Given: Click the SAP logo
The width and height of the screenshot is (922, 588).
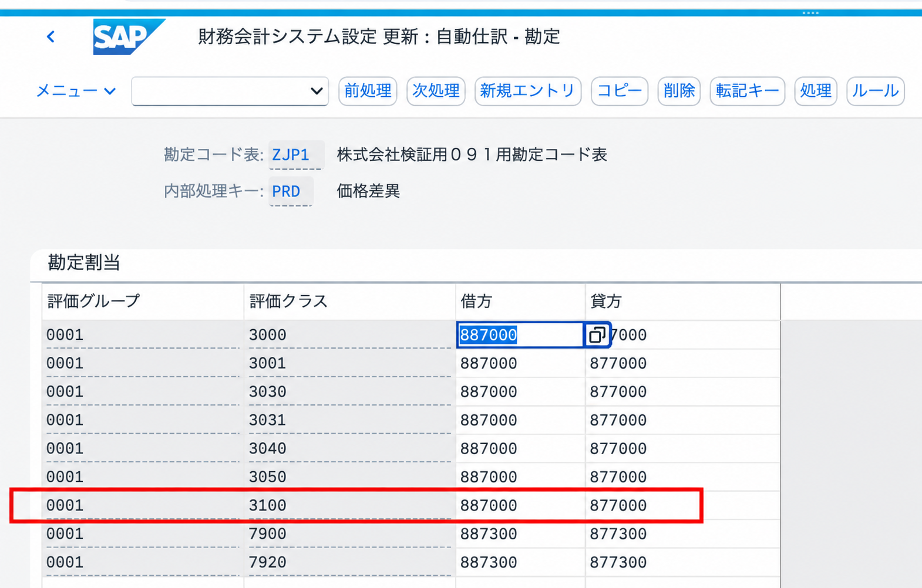Looking at the screenshot, I should tap(129, 37).
